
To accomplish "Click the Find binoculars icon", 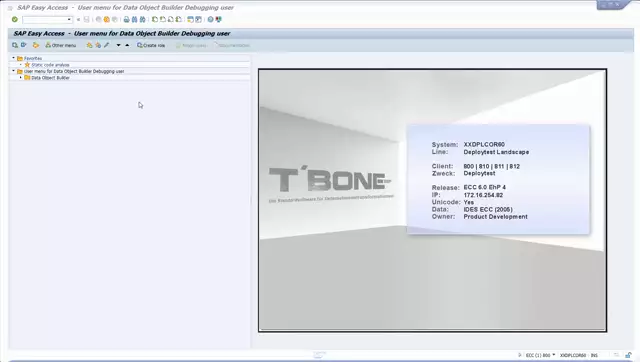I will click(x=134, y=19).
